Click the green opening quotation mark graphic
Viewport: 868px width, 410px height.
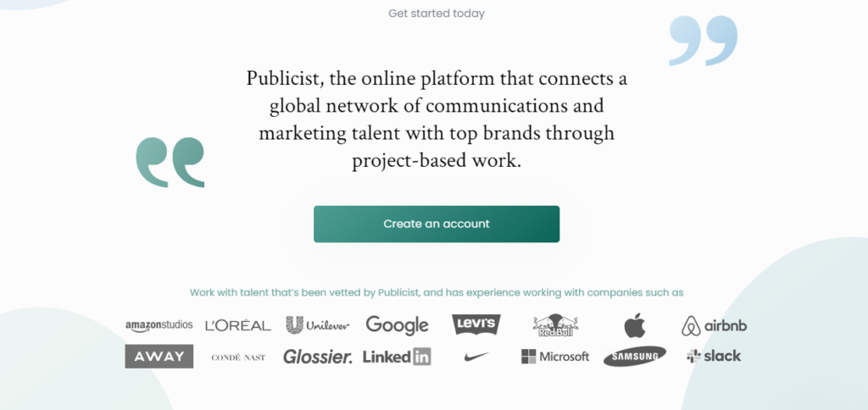170,162
